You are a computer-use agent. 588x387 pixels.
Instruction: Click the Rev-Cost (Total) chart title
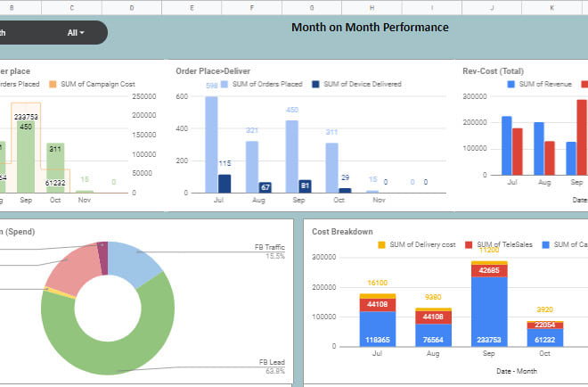click(x=494, y=71)
